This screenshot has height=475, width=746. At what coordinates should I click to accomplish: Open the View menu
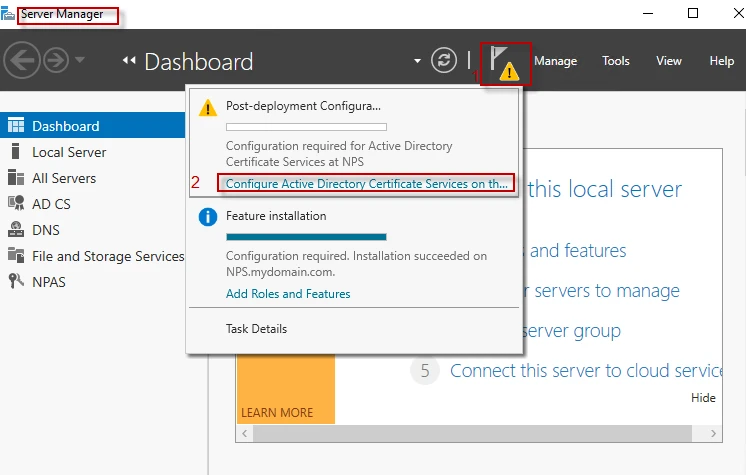click(669, 61)
